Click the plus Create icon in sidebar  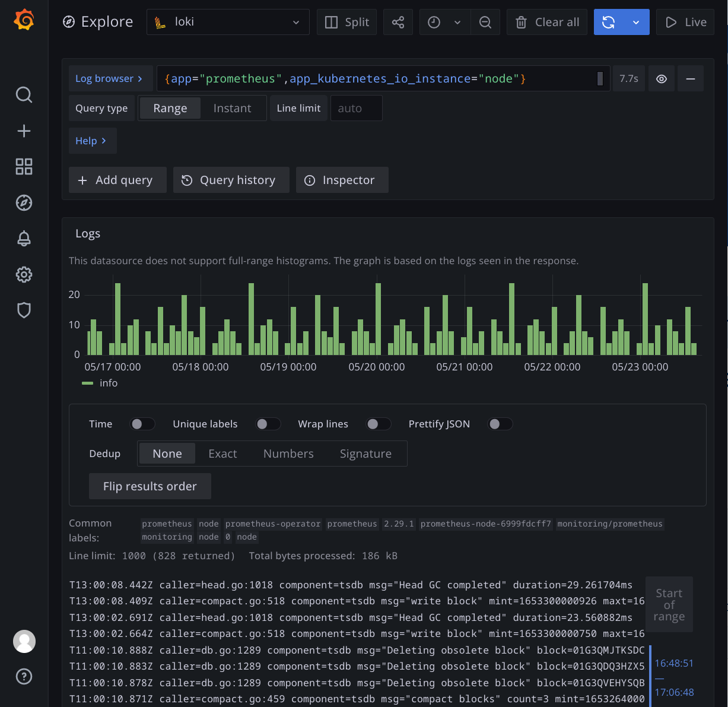(24, 131)
